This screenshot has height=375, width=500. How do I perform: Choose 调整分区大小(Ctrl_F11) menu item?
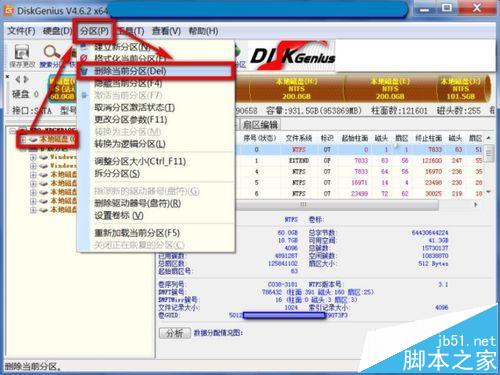coord(155,161)
